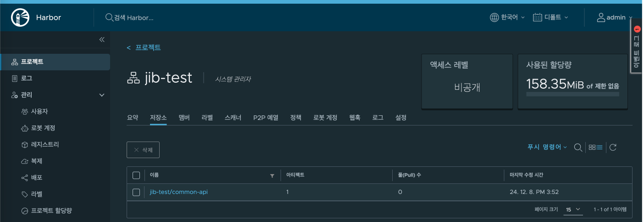This screenshot has height=222, width=644.
Task: Switch to card view icon
Action: point(592,147)
